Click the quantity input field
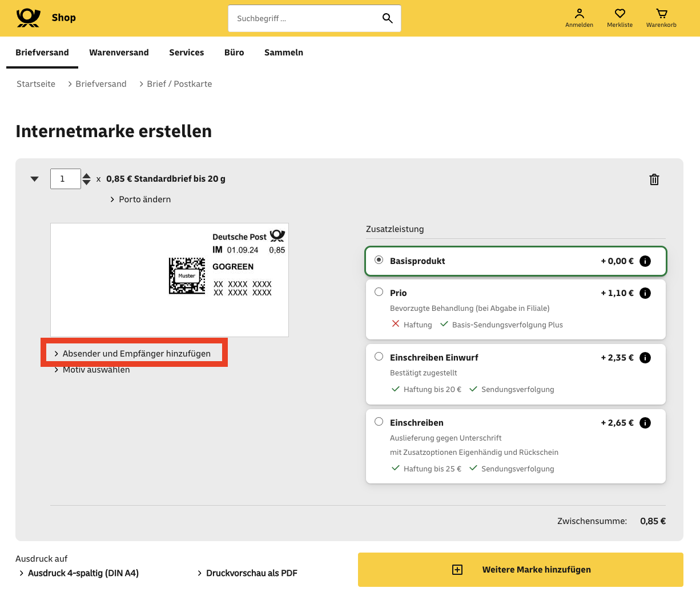This screenshot has width=700, height=600. 65,179
